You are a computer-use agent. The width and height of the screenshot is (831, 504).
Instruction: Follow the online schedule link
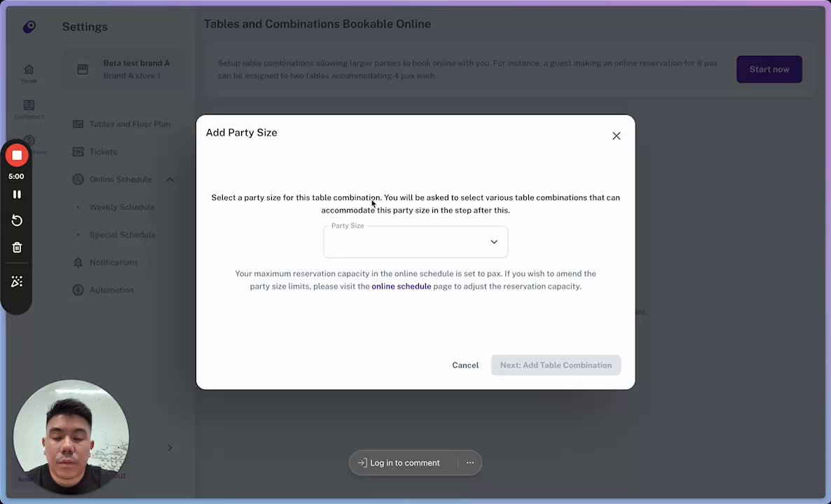click(x=401, y=286)
